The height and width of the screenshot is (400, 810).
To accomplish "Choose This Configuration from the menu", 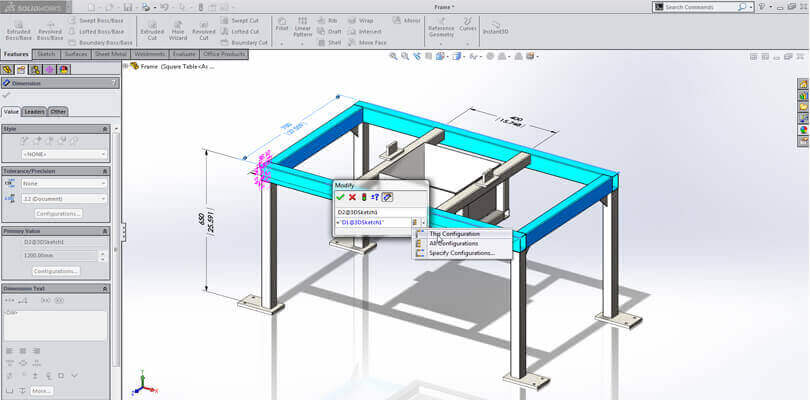I will click(462, 234).
